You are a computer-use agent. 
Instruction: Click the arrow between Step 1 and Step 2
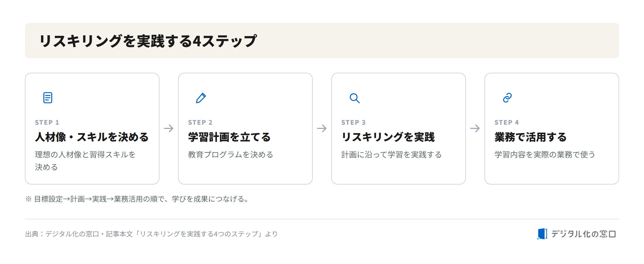169,128
